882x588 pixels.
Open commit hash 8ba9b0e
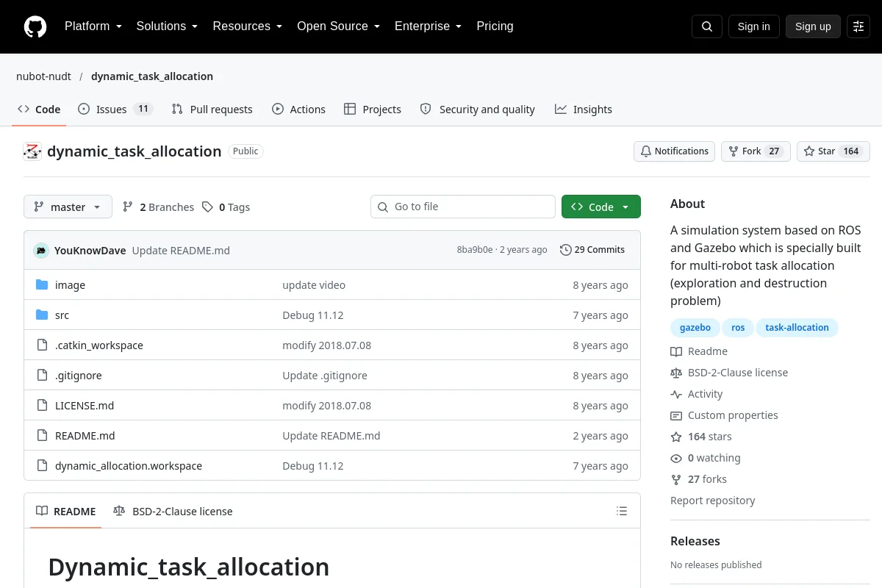(475, 250)
